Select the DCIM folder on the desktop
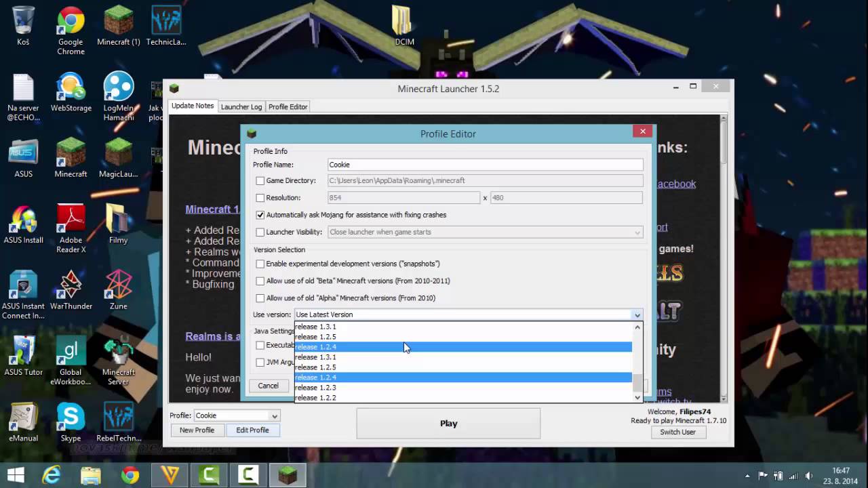This screenshot has width=868, height=488. pos(404,26)
